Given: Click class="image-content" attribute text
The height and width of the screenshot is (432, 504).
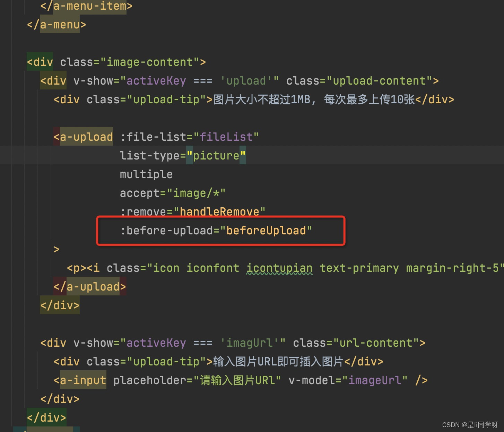Looking at the screenshot, I should click(129, 62).
